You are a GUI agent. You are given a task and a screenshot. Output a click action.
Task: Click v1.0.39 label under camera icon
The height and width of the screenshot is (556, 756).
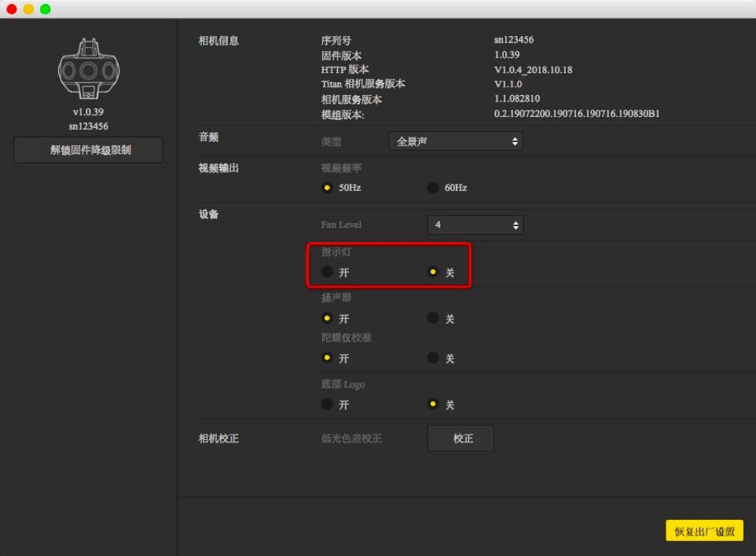click(88, 112)
